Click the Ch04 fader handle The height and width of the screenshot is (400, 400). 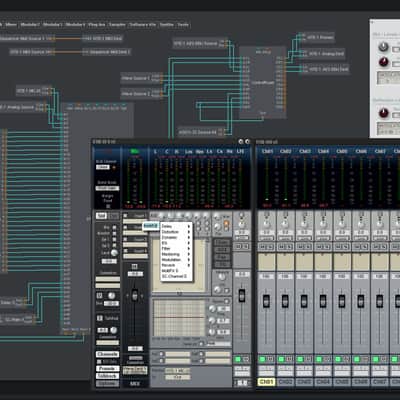pos(323,301)
